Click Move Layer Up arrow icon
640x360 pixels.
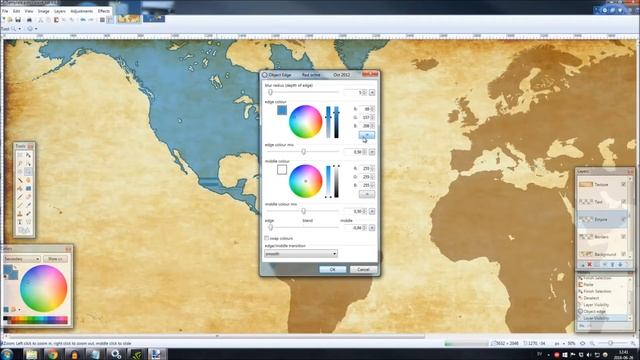tap(612, 264)
